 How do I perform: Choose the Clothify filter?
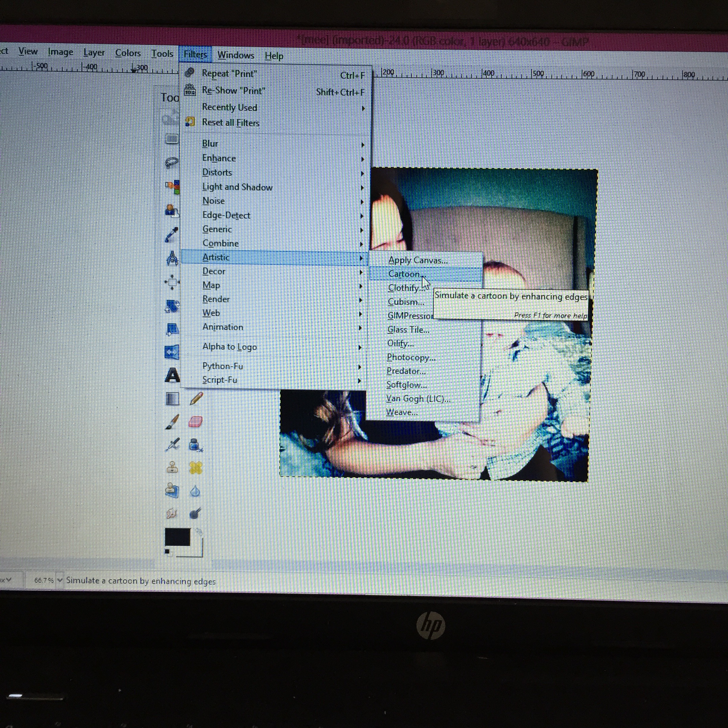[x=406, y=288]
